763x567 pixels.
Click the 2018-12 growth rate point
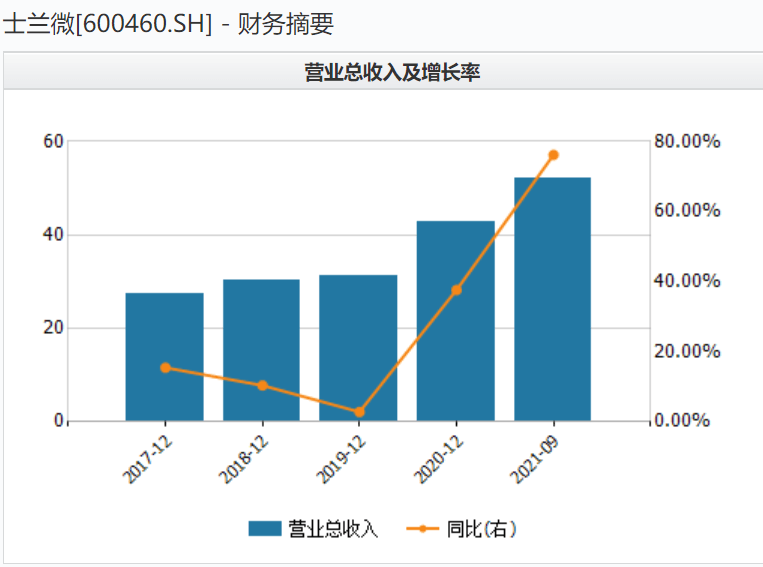pos(262,385)
